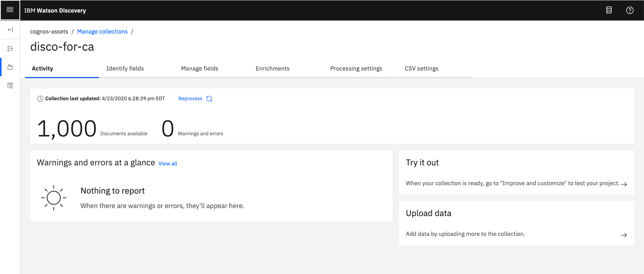The height and width of the screenshot is (274, 644).
Task: Open the document list icon in header
Action: point(609,10)
